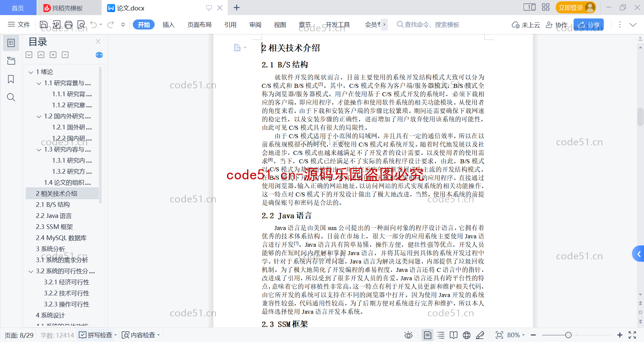Image resolution: width=644 pixels, height=342 pixels.
Task: Switch to outline view in status bar
Action: click(x=441, y=335)
